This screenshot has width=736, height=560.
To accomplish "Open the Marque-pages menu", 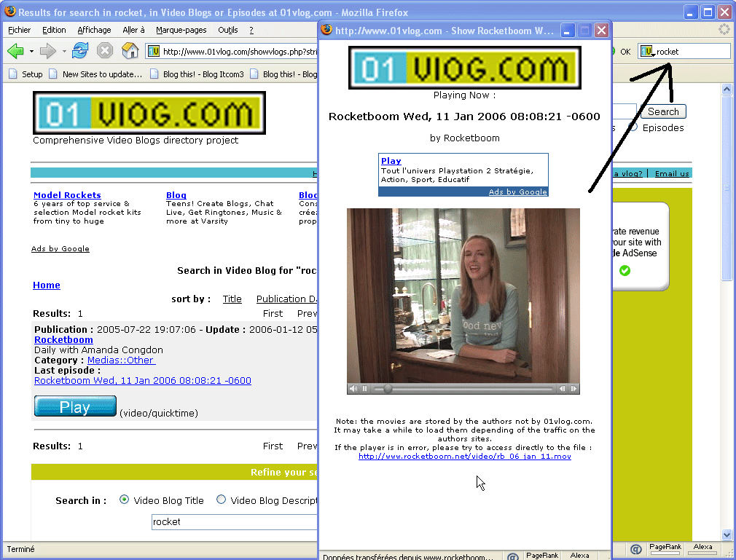I will tap(181, 30).
